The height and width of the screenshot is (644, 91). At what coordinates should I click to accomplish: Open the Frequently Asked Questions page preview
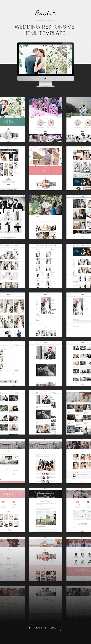point(45,510)
